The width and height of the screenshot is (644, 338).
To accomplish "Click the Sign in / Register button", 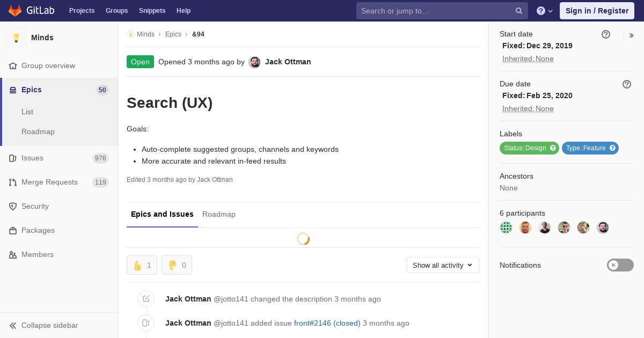I will [597, 11].
